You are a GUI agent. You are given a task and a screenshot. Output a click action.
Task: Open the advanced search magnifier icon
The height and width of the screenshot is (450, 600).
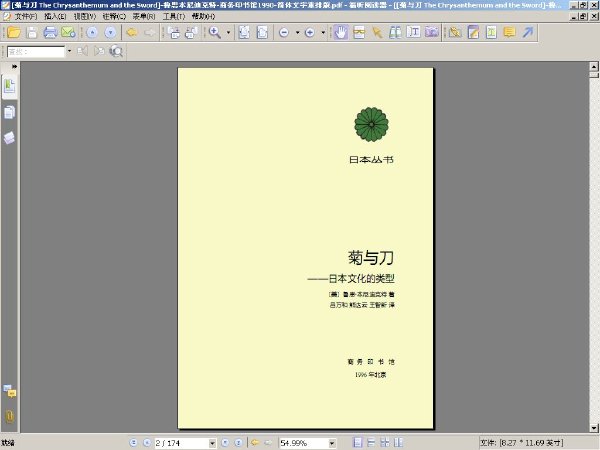click(x=116, y=51)
